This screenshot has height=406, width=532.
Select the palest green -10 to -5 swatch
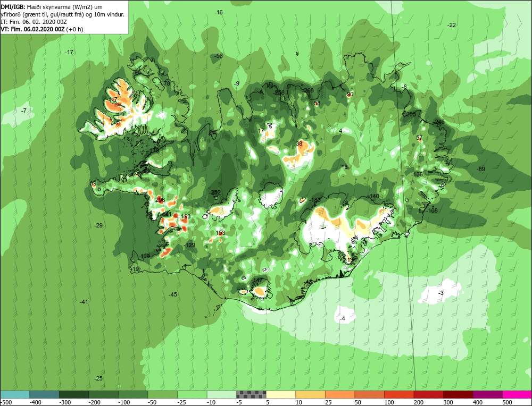click(221, 394)
